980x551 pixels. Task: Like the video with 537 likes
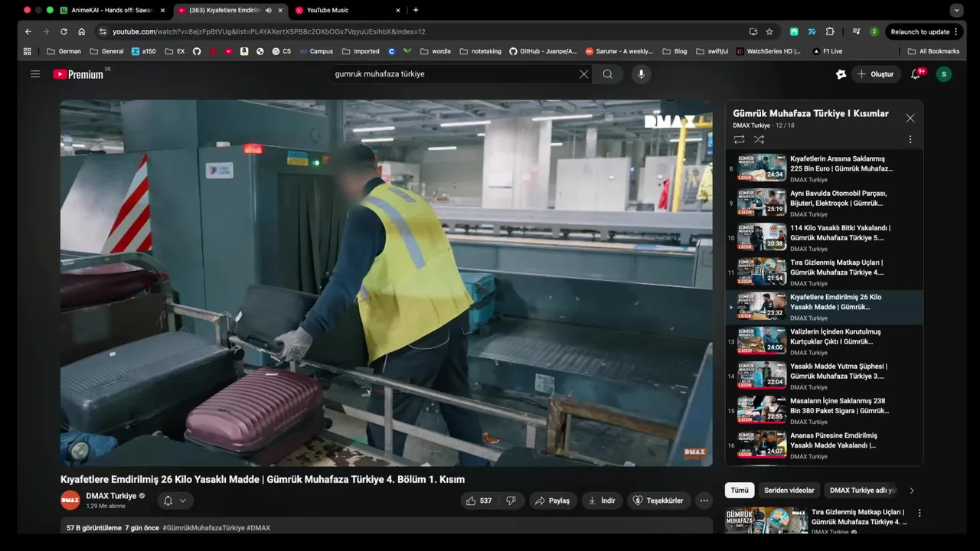(x=479, y=500)
